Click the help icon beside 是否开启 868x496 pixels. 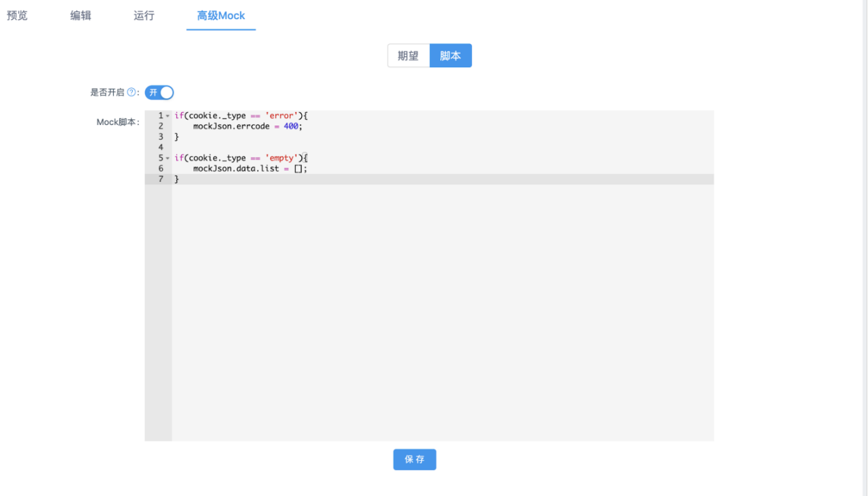coord(132,92)
